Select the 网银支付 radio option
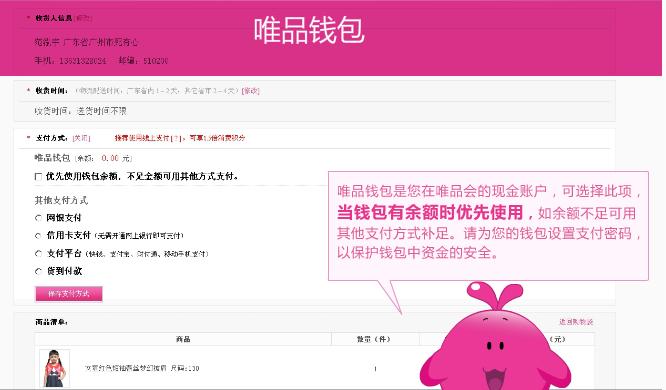 tap(38, 218)
